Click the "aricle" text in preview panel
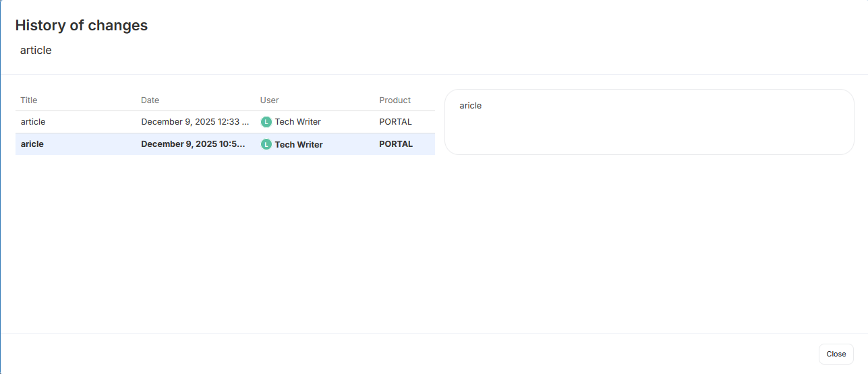This screenshot has width=868, height=374. pos(470,106)
